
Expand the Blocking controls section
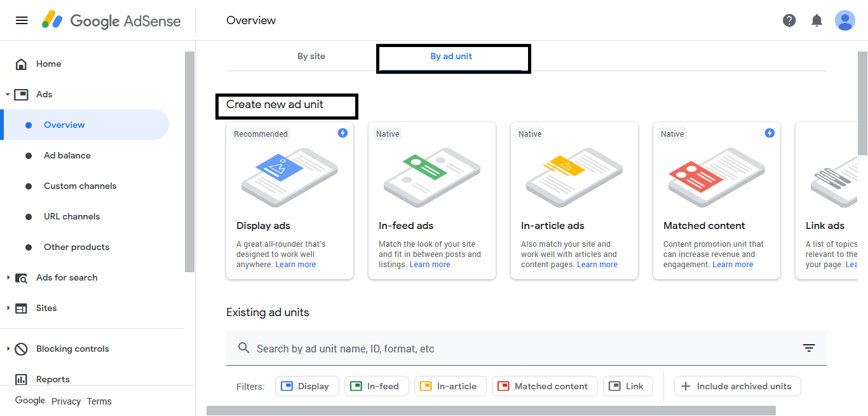click(x=8, y=349)
